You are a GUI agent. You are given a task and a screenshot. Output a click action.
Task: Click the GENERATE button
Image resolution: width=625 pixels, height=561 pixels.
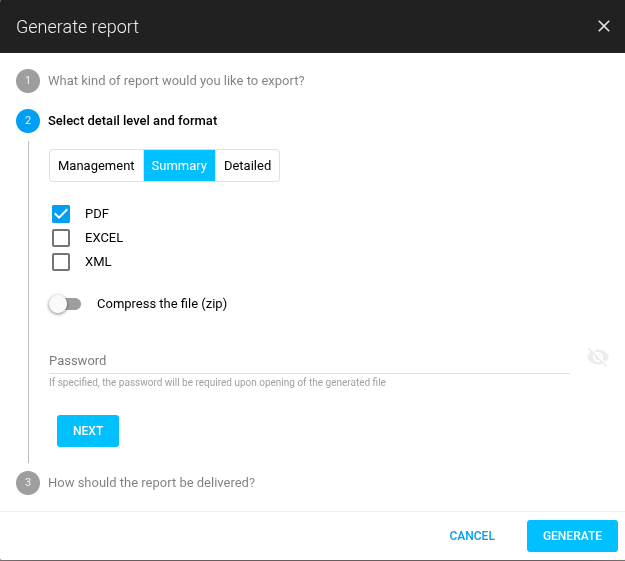572,536
